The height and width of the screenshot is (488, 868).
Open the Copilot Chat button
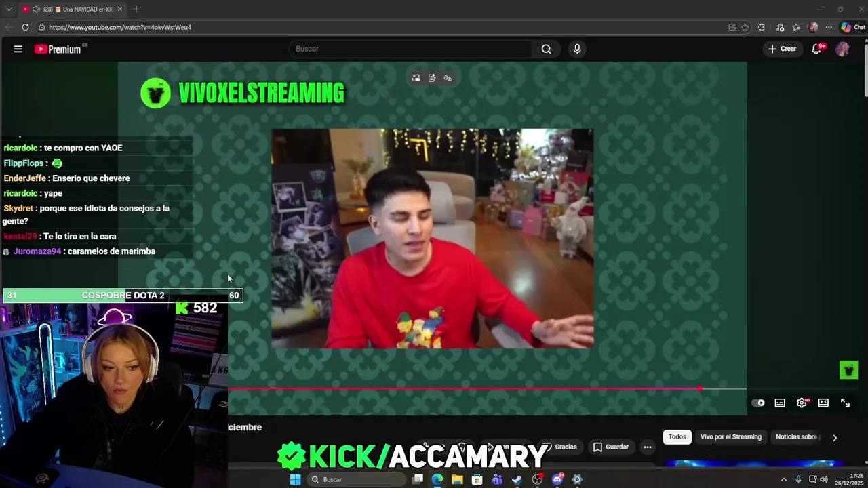853,27
